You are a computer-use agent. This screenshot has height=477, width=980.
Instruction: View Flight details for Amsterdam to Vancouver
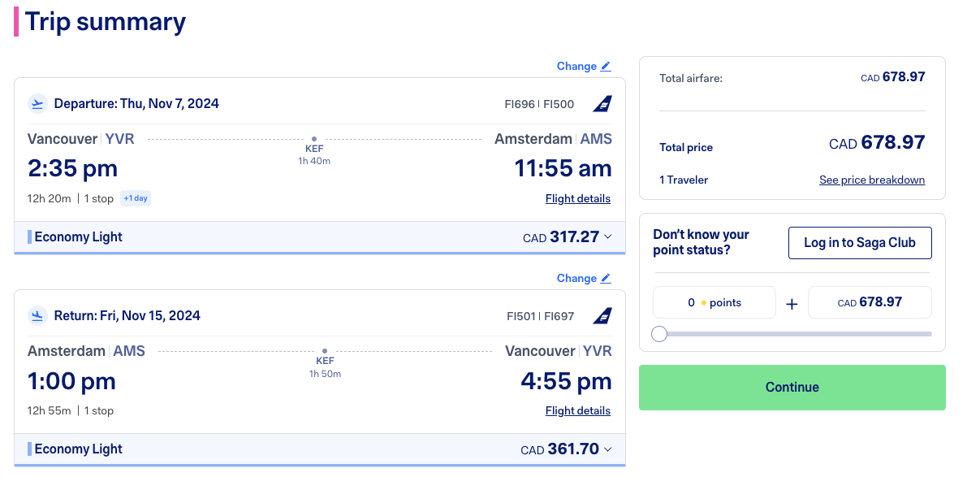(x=577, y=410)
